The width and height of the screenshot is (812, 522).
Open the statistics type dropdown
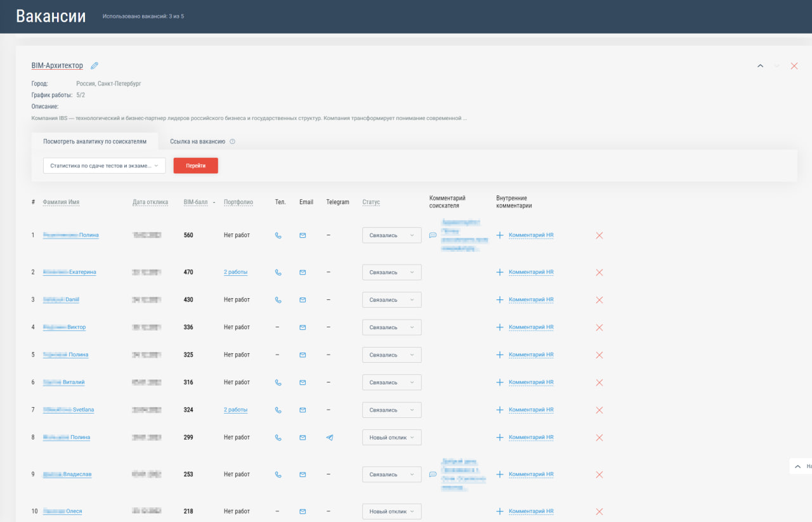(104, 166)
